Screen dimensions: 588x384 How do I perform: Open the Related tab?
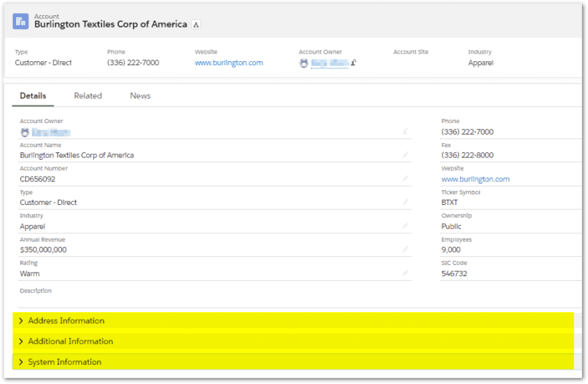tap(88, 96)
